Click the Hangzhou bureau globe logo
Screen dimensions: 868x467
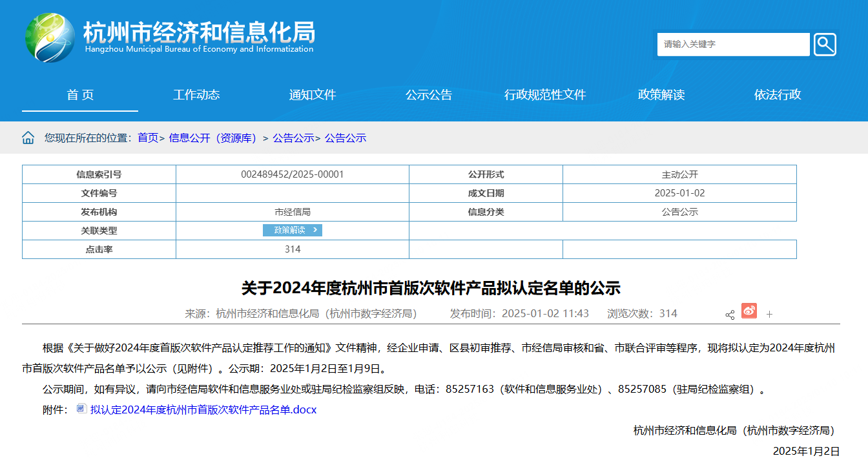point(50,37)
